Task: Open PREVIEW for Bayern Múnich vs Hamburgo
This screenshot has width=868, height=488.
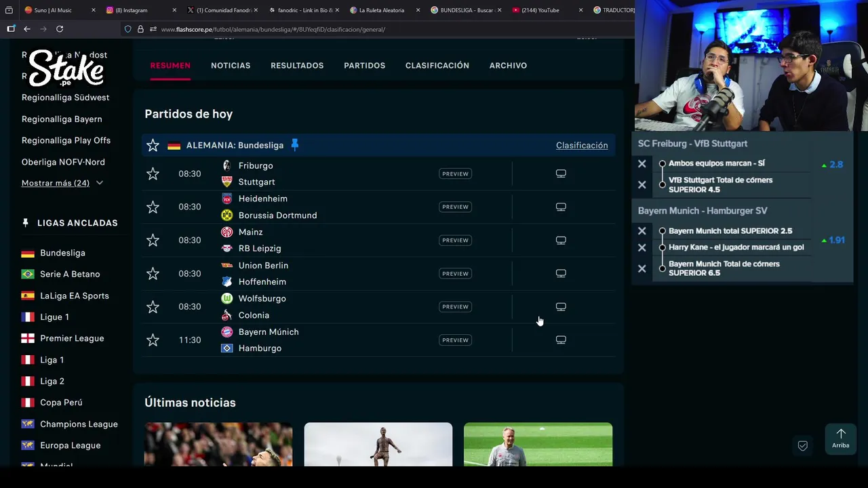Action: (x=455, y=340)
